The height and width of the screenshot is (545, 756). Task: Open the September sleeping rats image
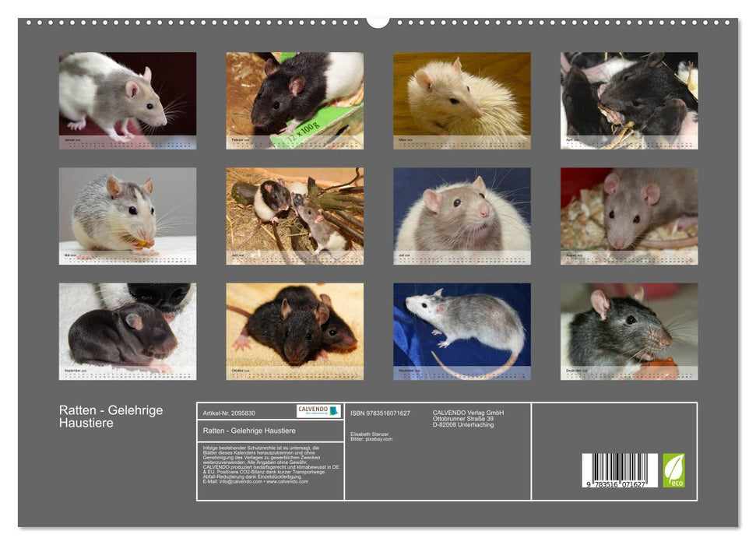[x=128, y=327]
